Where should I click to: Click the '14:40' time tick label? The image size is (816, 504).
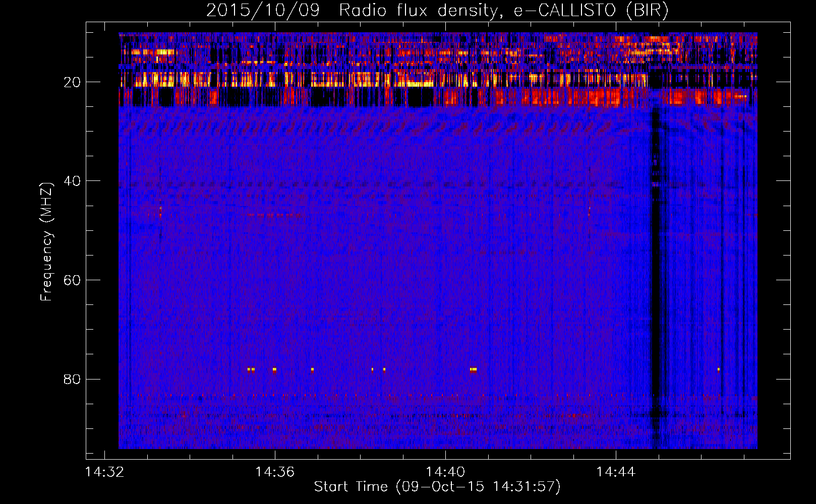(445, 472)
